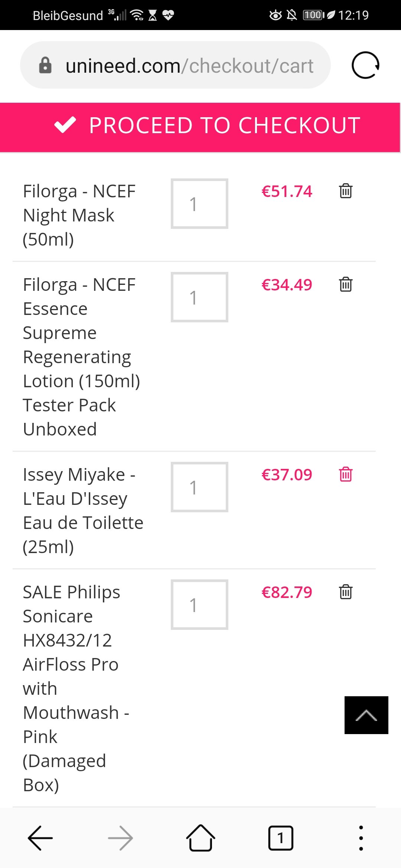
Task: Edit quantity for Essence Supreme Regenerating Lotion
Action: (x=199, y=297)
